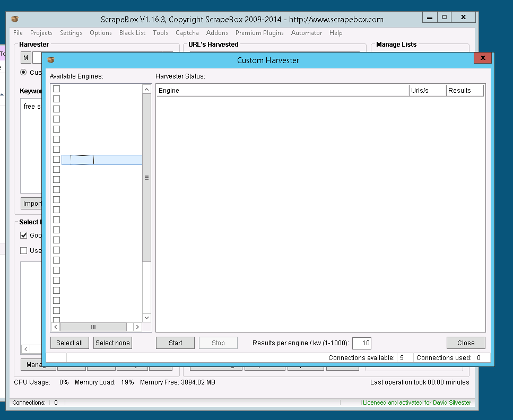Click the engines list horizontal scrollbar thumb
The image size is (513, 420).
(93, 327)
